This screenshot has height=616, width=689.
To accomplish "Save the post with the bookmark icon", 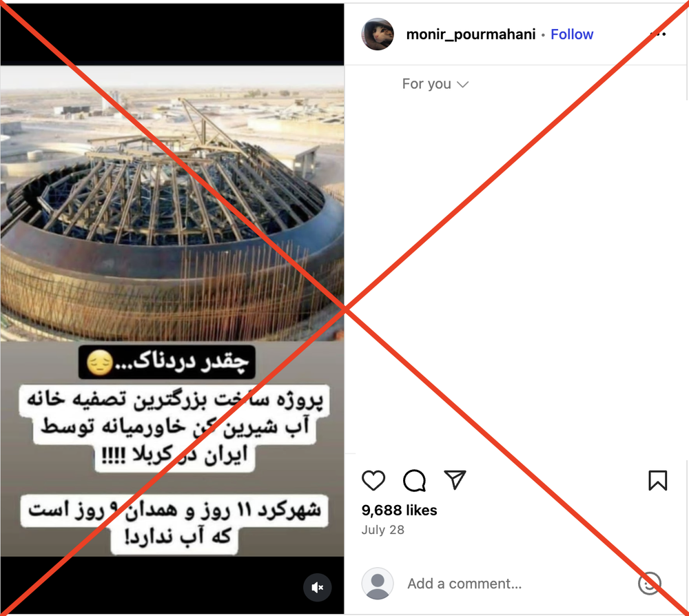I will [657, 480].
